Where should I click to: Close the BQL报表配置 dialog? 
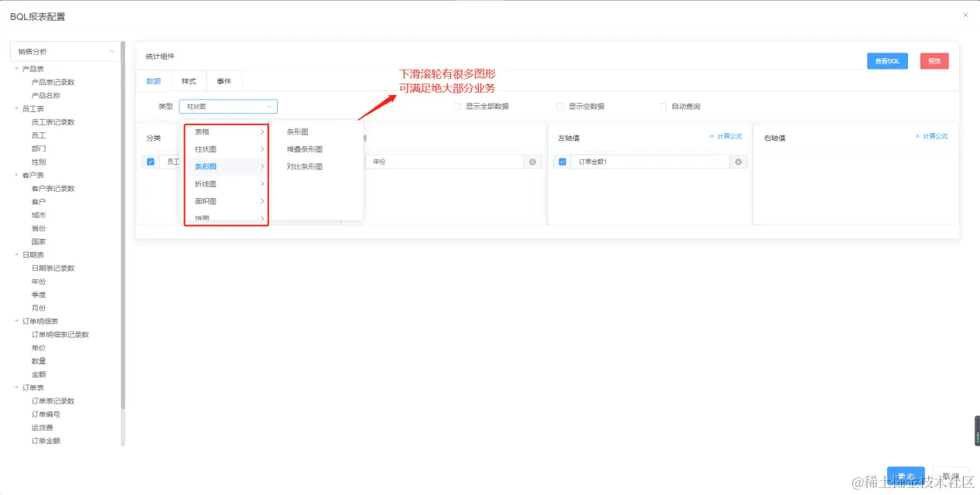(965, 15)
